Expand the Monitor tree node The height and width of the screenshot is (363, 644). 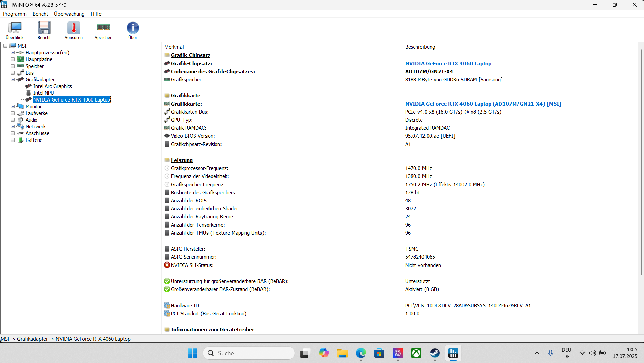tap(13, 107)
